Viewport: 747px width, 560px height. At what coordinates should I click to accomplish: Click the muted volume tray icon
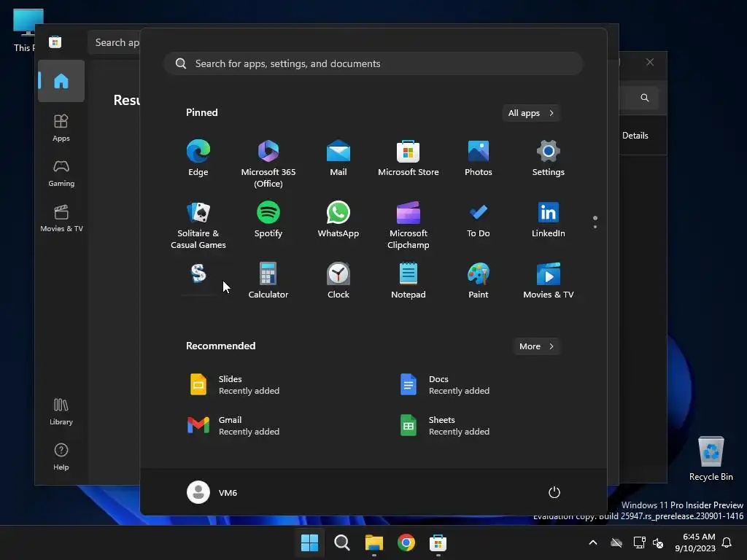click(658, 542)
